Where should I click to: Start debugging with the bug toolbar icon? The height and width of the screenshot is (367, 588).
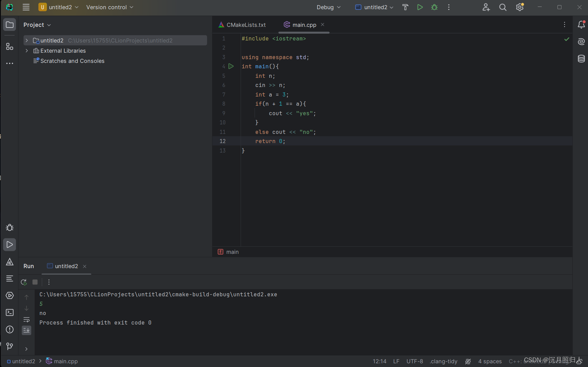[434, 7]
